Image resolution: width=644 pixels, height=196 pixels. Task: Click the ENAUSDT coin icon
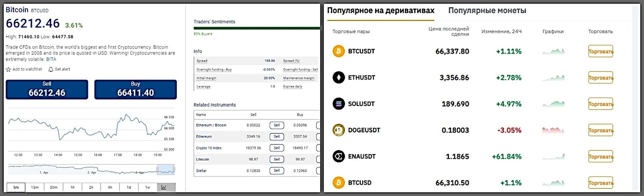point(339,157)
